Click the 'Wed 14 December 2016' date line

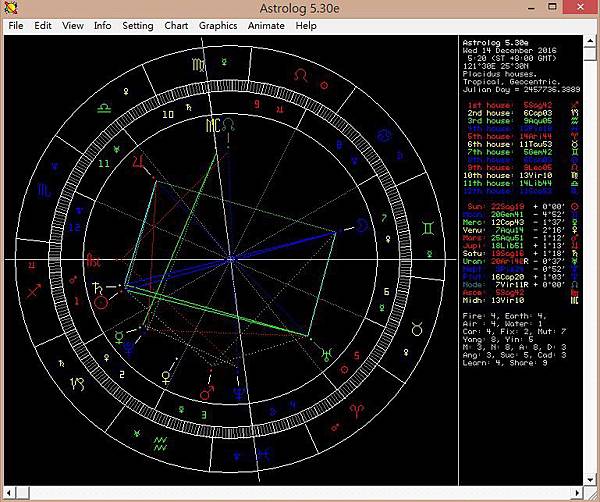[x=510, y=51]
